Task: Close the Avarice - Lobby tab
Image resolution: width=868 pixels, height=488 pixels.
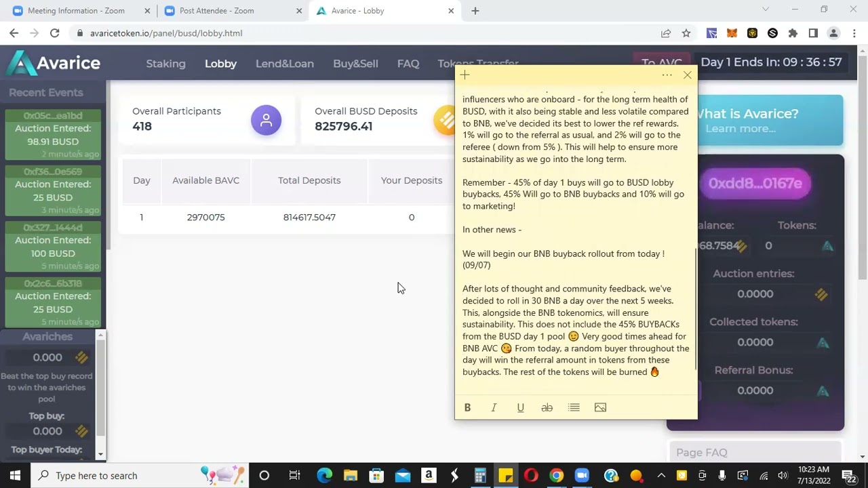Action: (451, 11)
